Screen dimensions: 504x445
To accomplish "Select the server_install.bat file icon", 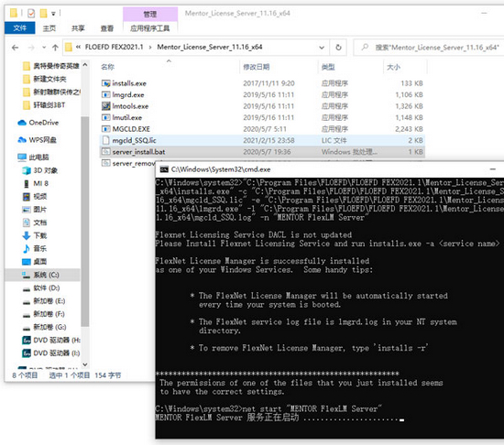I will 105,152.
